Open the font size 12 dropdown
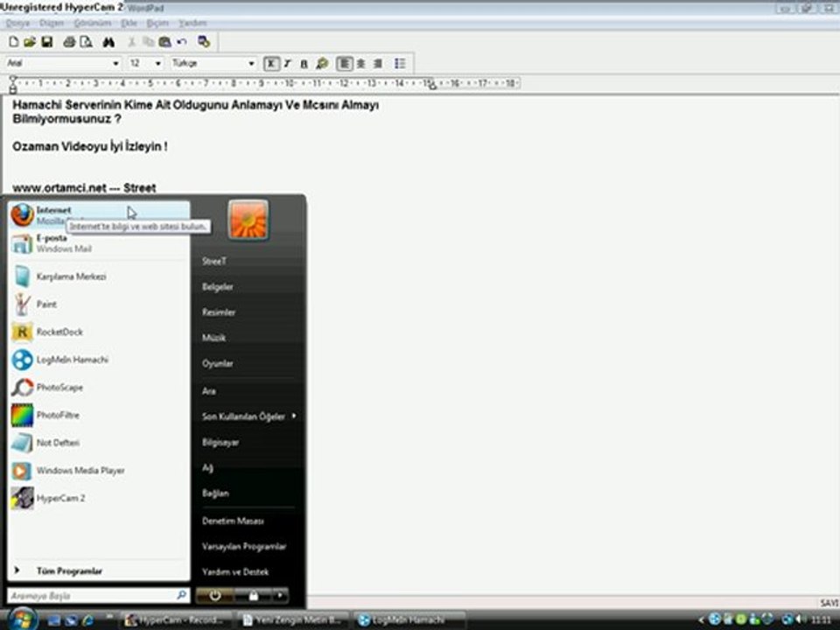This screenshot has height=630, width=840. [158, 63]
